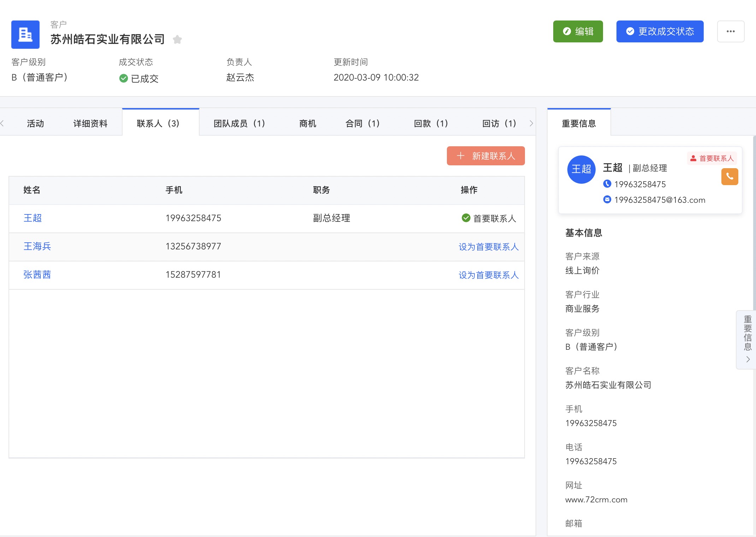The height and width of the screenshot is (537, 756).
Task: Click the blue customer building icon
Action: point(25,35)
